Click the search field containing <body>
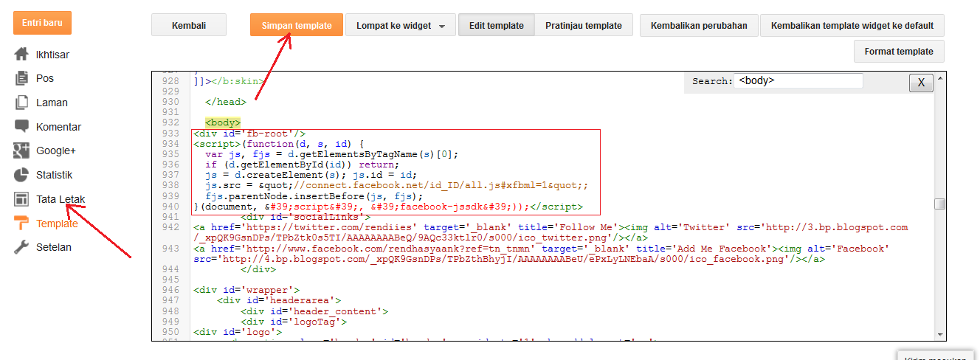The width and height of the screenshot is (980, 360). click(x=798, y=81)
